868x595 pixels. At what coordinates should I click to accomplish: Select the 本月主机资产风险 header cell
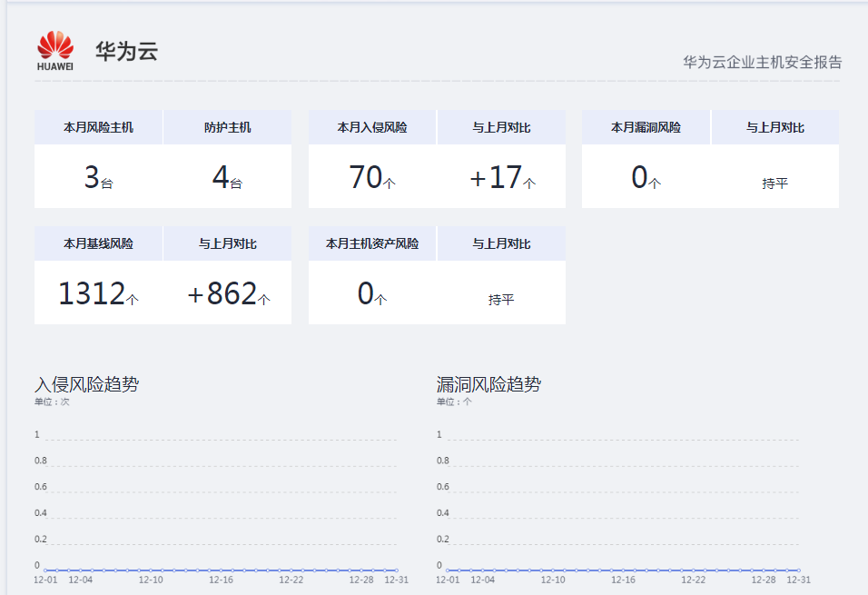pos(372,243)
